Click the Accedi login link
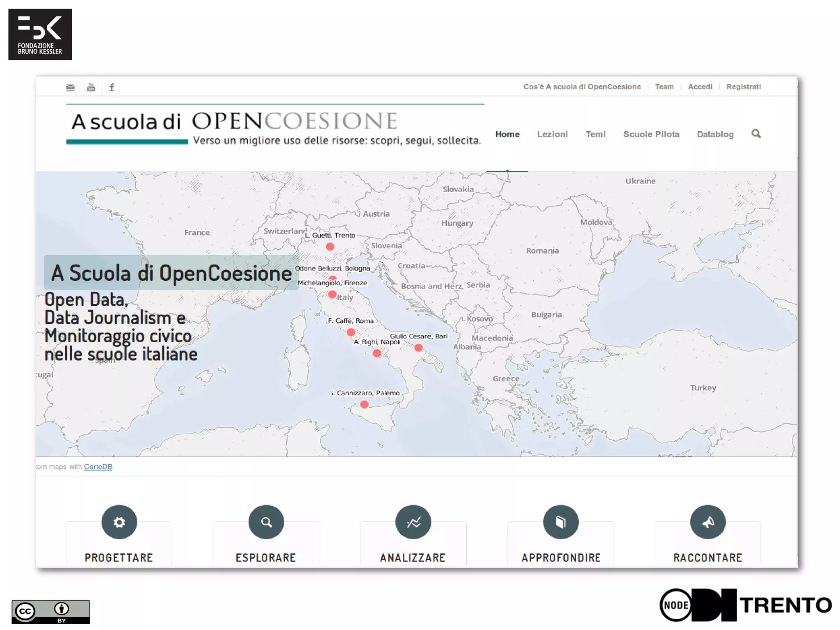Image resolution: width=840 pixels, height=630 pixels. [x=700, y=87]
